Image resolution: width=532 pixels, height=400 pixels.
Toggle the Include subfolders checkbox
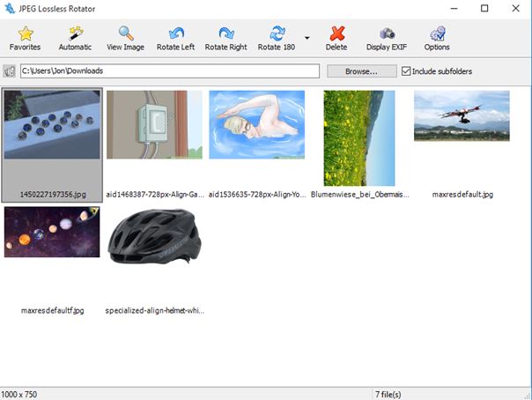406,71
